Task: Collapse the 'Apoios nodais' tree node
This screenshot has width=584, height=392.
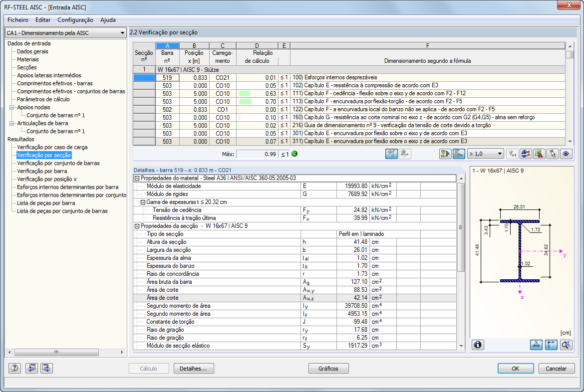Action: point(12,108)
